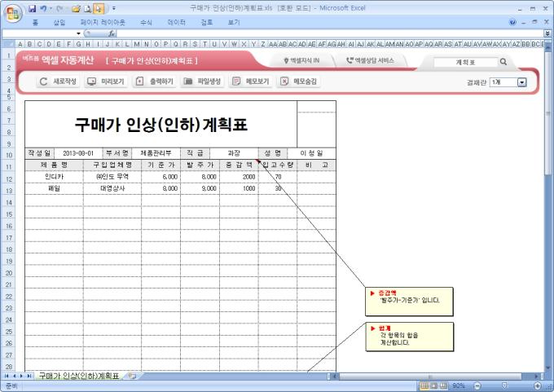Select the date cell 2013-08-01
This screenshot has height=392, width=554.
click(x=78, y=153)
